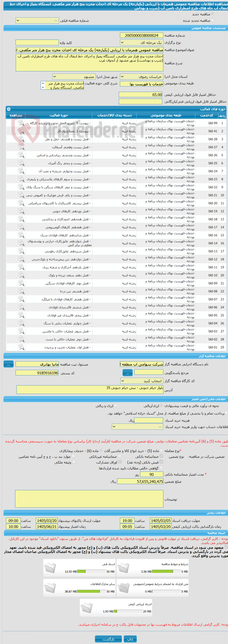The height and width of the screenshot is (644, 228).
Task: Click the کد خدمت column header
Action: (x=207, y=115)
